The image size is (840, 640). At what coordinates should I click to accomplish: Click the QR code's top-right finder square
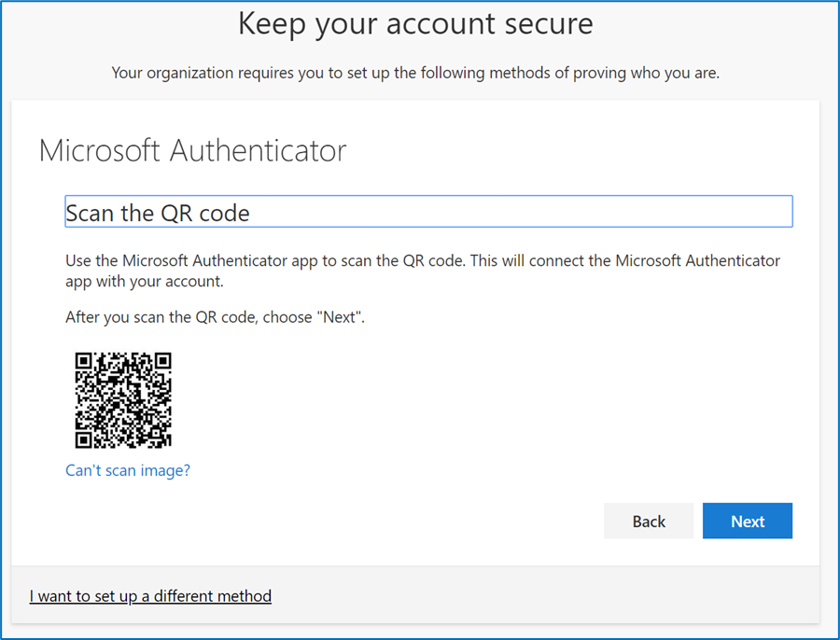(x=163, y=360)
